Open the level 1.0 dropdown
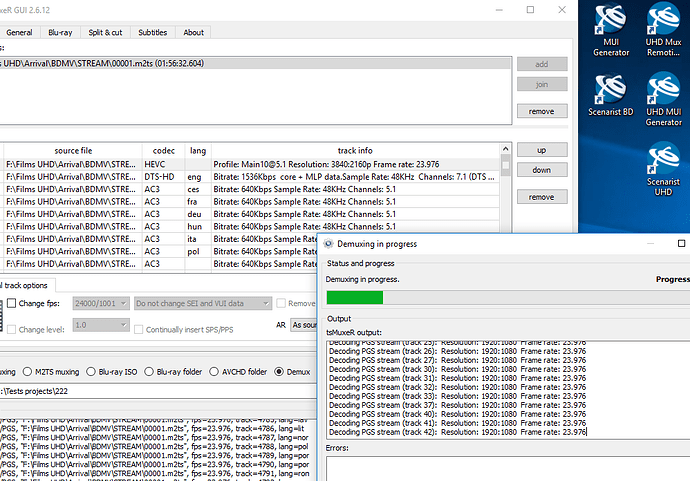The width and height of the screenshot is (690, 481). [x=101, y=325]
